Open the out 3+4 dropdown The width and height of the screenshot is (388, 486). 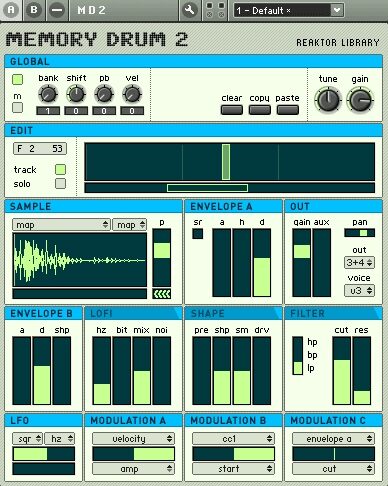[x=359, y=263]
